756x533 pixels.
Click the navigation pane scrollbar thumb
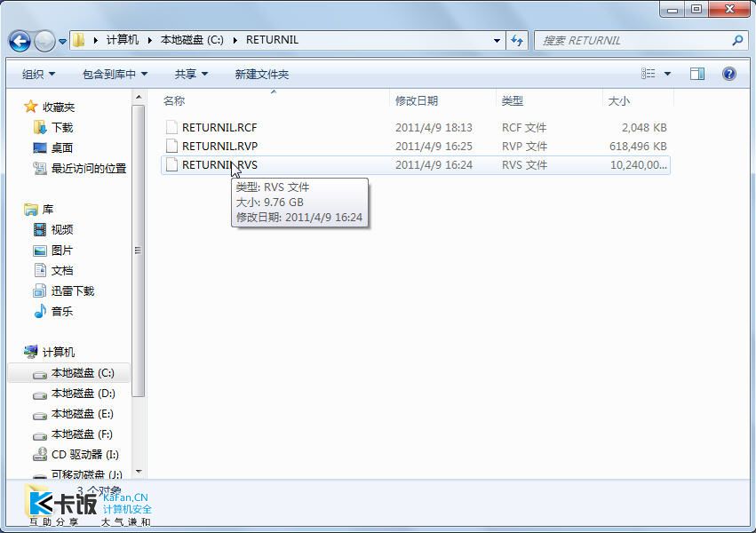point(139,251)
